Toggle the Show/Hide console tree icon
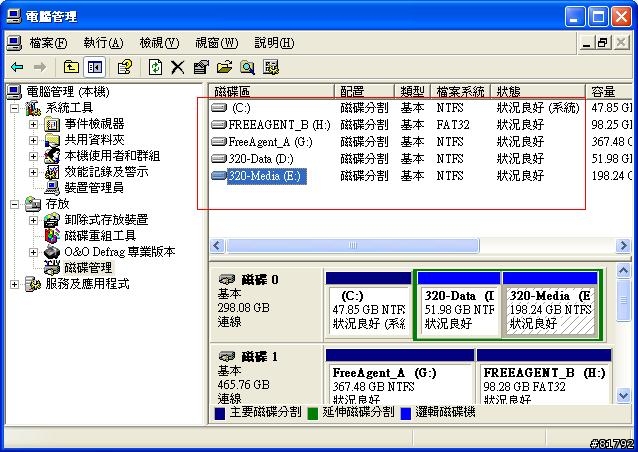The height and width of the screenshot is (452, 638). pyautogui.click(x=95, y=67)
